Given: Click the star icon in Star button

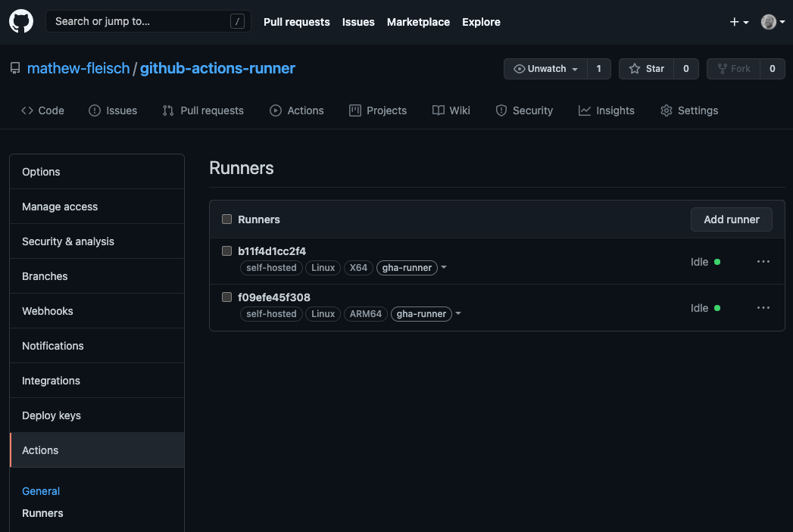Looking at the screenshot, I should point(634,69).
